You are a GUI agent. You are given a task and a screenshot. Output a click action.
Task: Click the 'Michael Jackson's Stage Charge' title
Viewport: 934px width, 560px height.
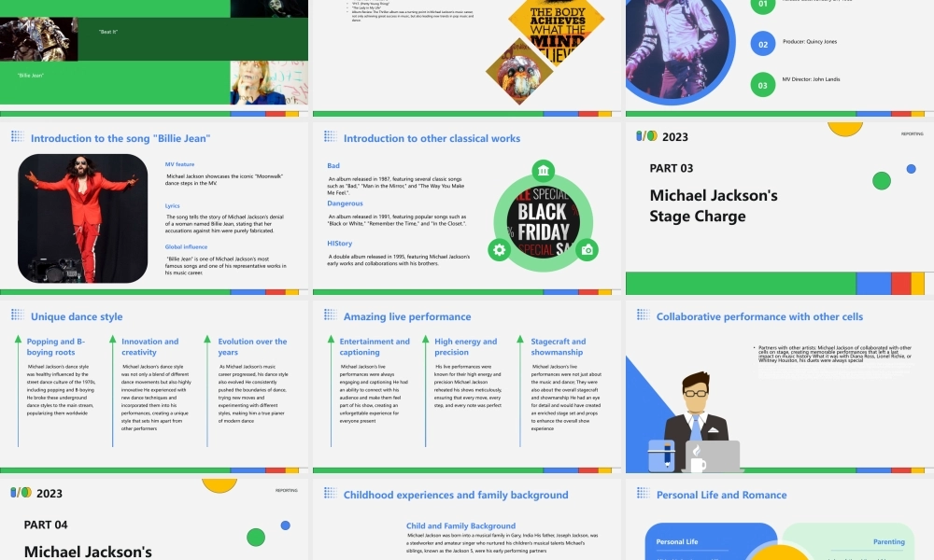pos(714,206)
